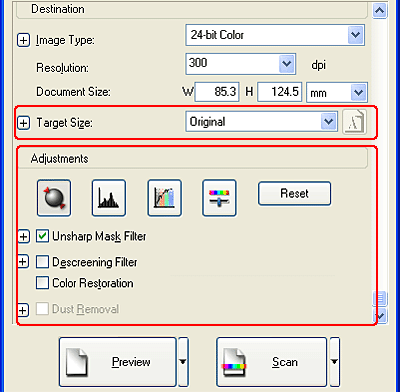Click the Resolution label

[x=62, y=68]
